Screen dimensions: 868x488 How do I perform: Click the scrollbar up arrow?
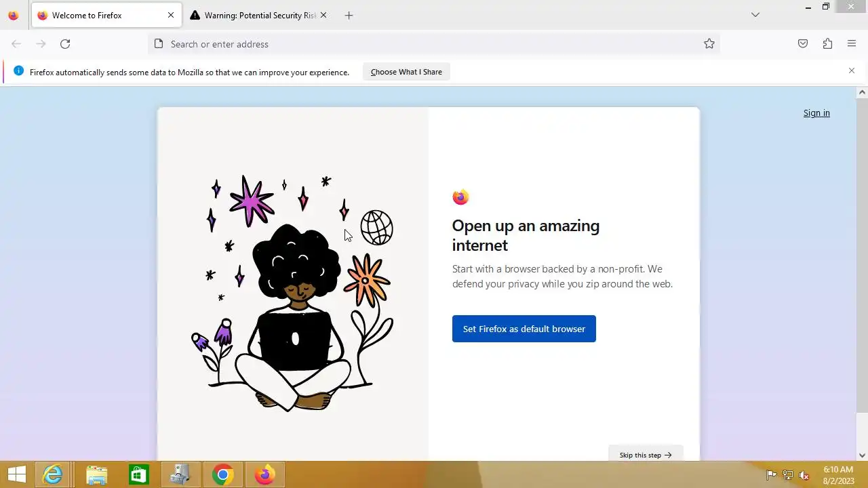coord(863,91)
